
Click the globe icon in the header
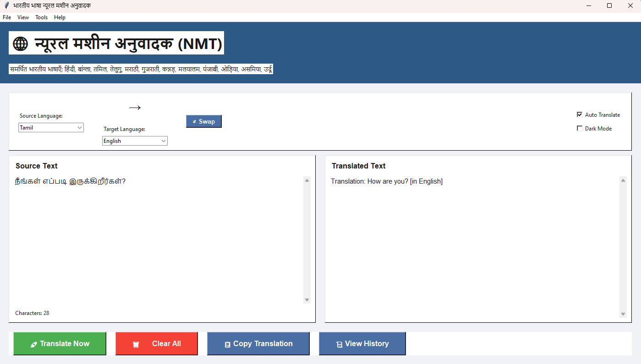pos(21,44)
